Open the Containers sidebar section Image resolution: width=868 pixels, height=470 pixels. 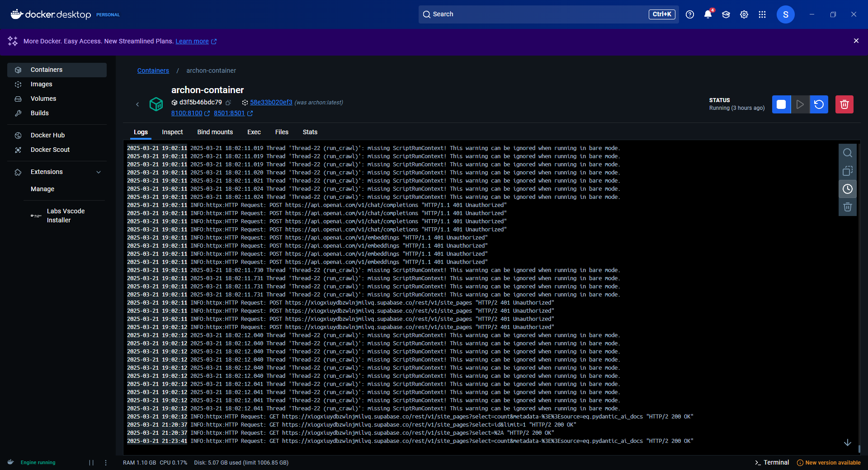click(57, 70)
